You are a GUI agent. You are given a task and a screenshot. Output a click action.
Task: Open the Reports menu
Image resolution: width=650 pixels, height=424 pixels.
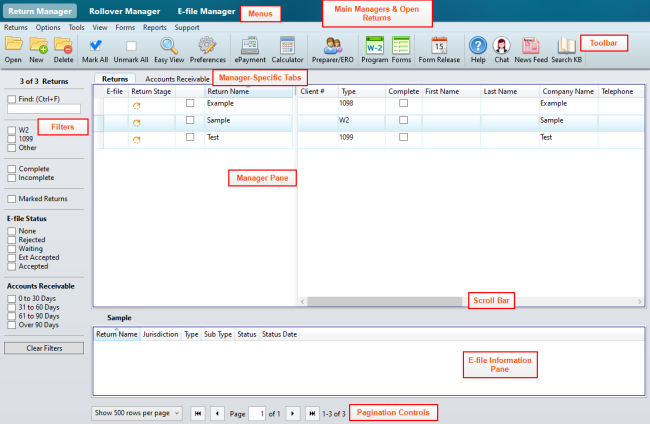tap(154, 27)
